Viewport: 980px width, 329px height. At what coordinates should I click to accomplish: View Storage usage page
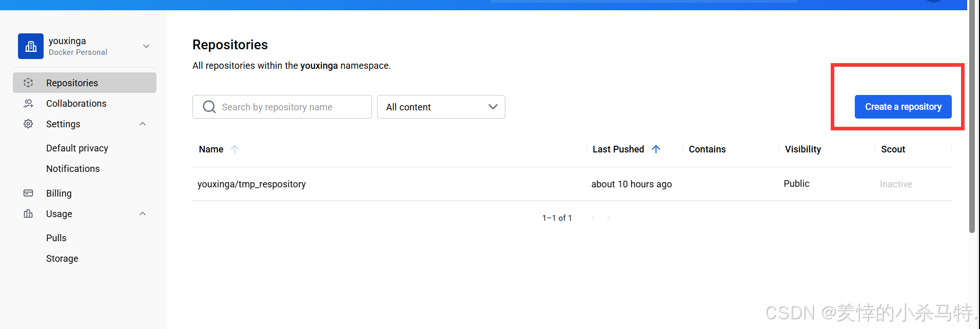coord(62,259)
